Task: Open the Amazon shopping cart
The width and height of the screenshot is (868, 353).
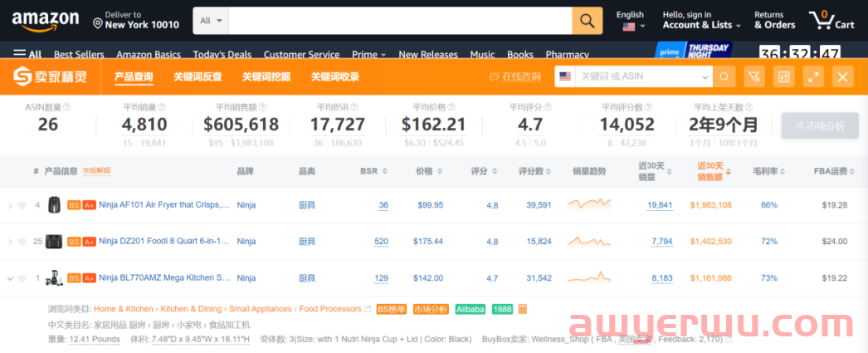Action: tap(832, 21)
